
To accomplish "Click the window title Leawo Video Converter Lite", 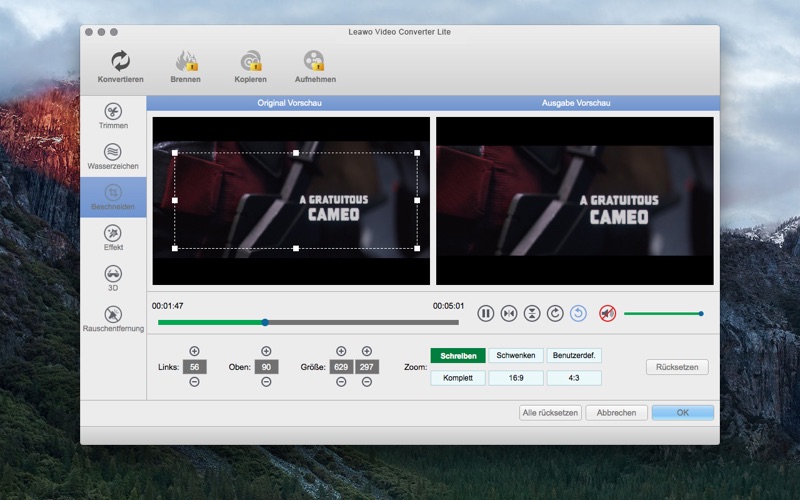I will pos(399,32).
